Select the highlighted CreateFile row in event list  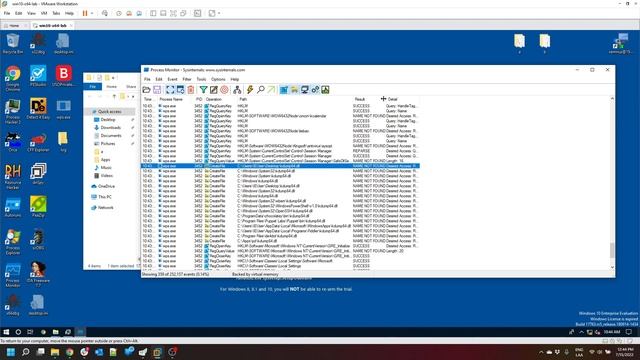click(280, 166)
